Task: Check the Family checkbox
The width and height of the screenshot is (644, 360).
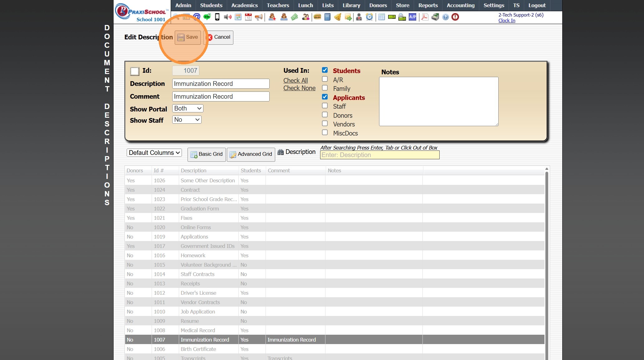Action: click(325, 88)
